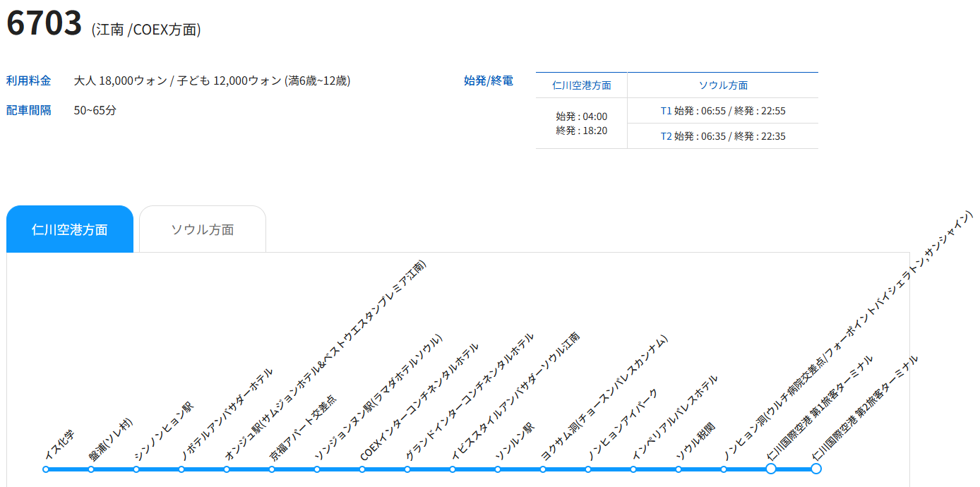
Task: Switch to the ソウル方面 tab
Action: 203,229
